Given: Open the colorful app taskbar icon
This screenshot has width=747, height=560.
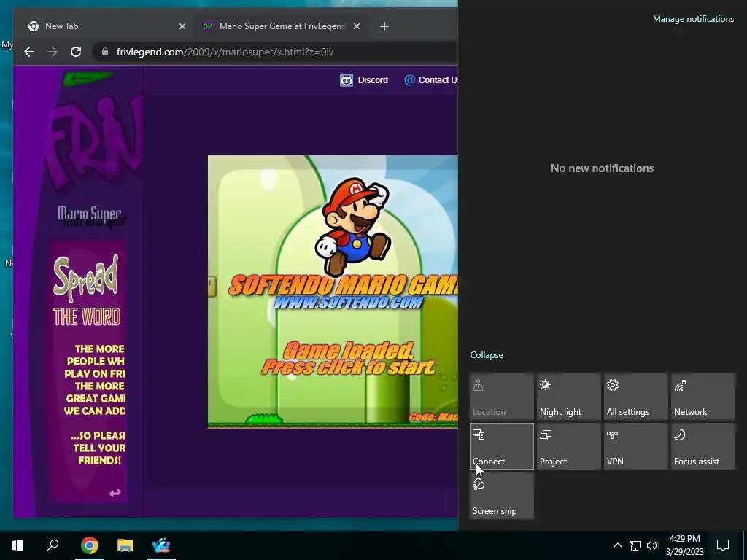Looking at the screenshot, I should click(x=161, y=545).
